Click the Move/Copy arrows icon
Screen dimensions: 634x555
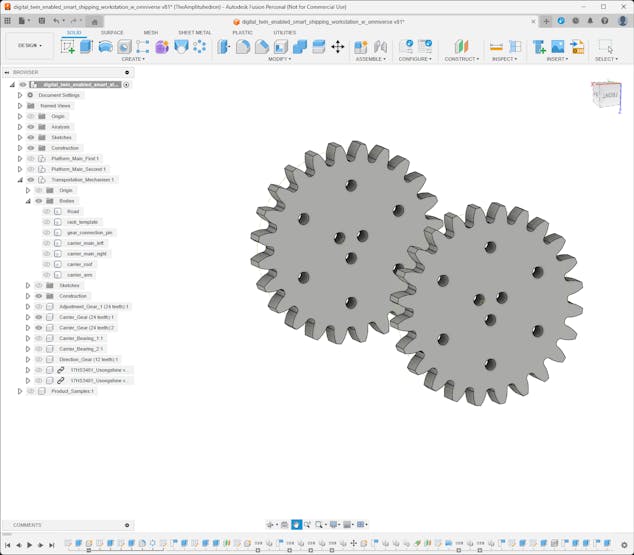click(338, 46)
